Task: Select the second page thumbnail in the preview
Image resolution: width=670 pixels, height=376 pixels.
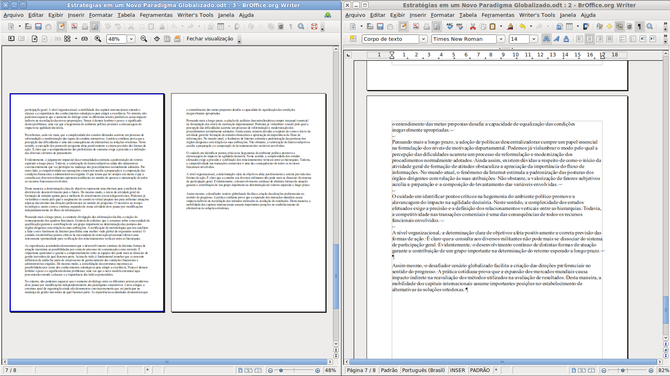Action: (x=249, y=203)
